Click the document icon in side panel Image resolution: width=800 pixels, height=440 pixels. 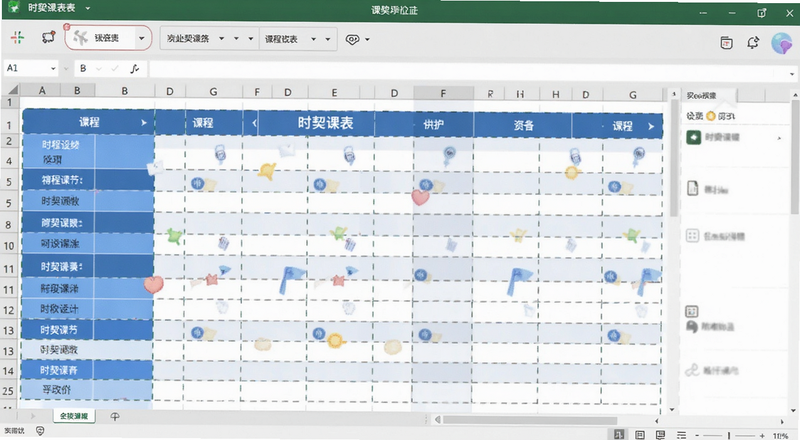click(692, 188)
